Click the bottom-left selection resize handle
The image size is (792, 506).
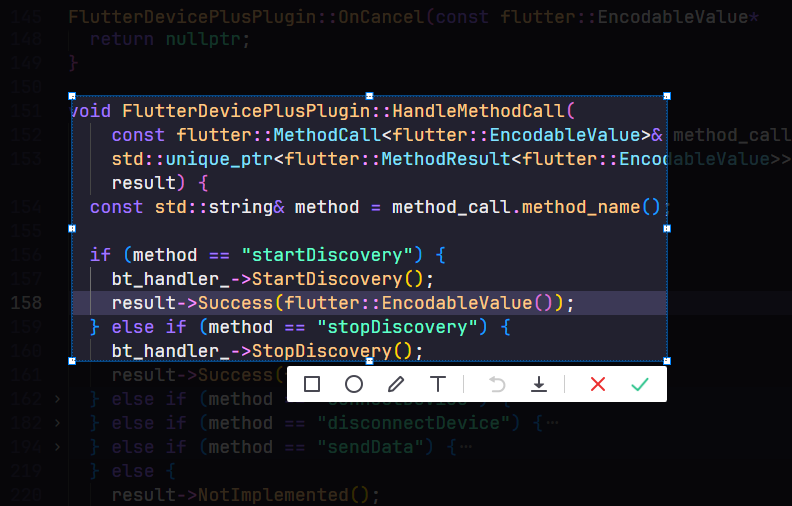pyautogui.click(x=72, y=361)
